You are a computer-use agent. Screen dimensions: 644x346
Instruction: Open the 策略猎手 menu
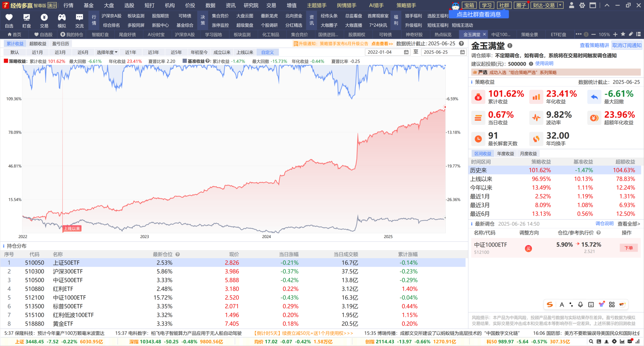click(x=406, y=5)
